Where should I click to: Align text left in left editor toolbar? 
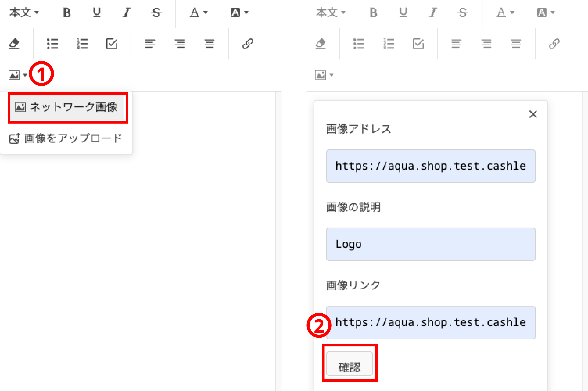click(150, 44)
